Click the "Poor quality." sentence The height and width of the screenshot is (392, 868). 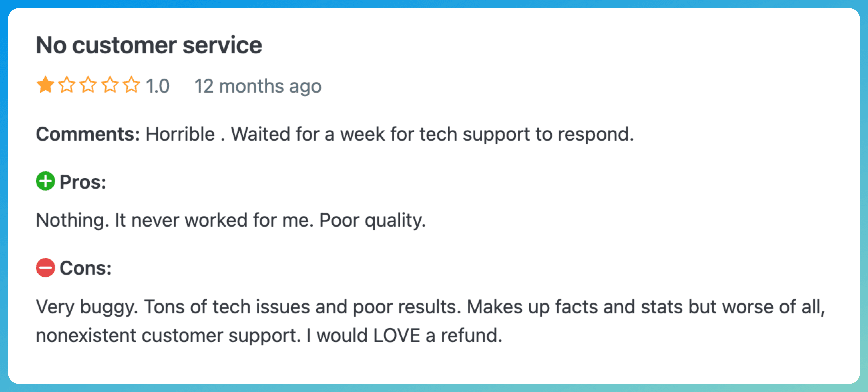pyautogui.click(x=372, y=220)
